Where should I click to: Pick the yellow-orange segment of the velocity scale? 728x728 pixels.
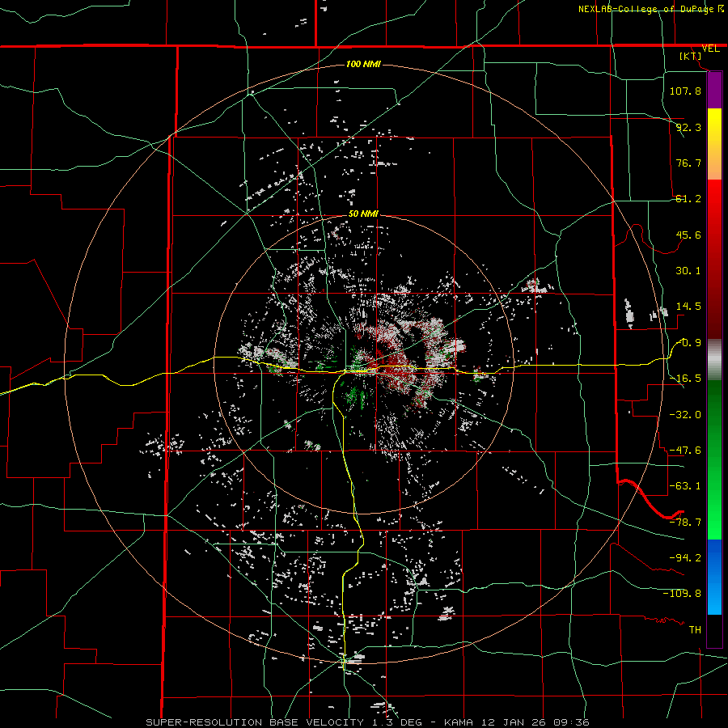(x=714, y=144)
